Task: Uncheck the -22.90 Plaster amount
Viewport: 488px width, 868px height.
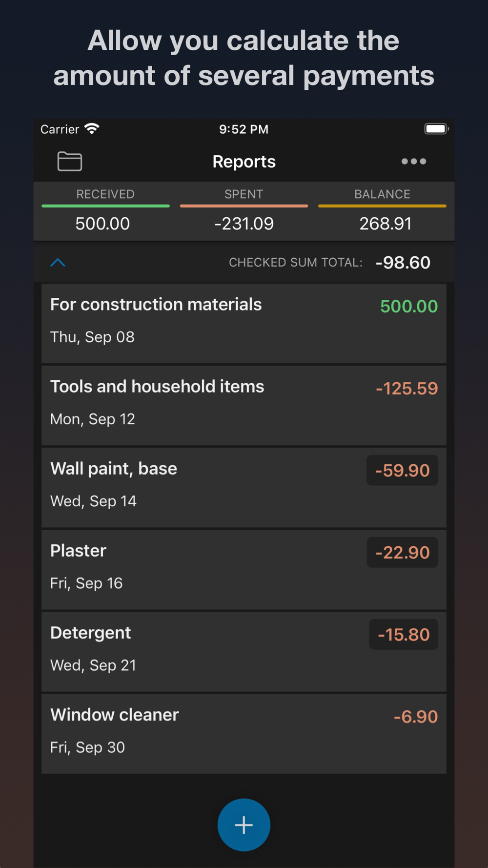Action: tap(402, 553)
